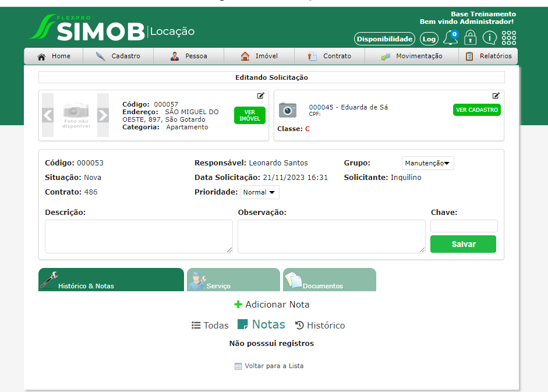
Task: Click edit icon on person card
Action: coord(496,96)
